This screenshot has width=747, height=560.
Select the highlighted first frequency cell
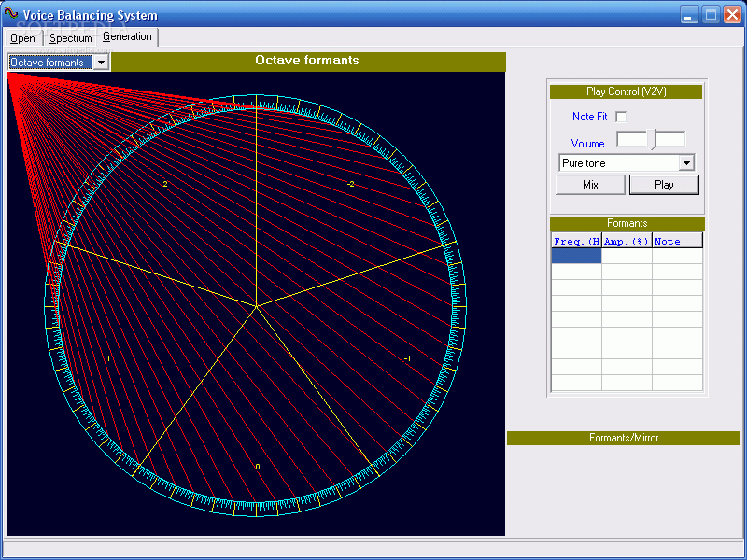tap(576, 256)
